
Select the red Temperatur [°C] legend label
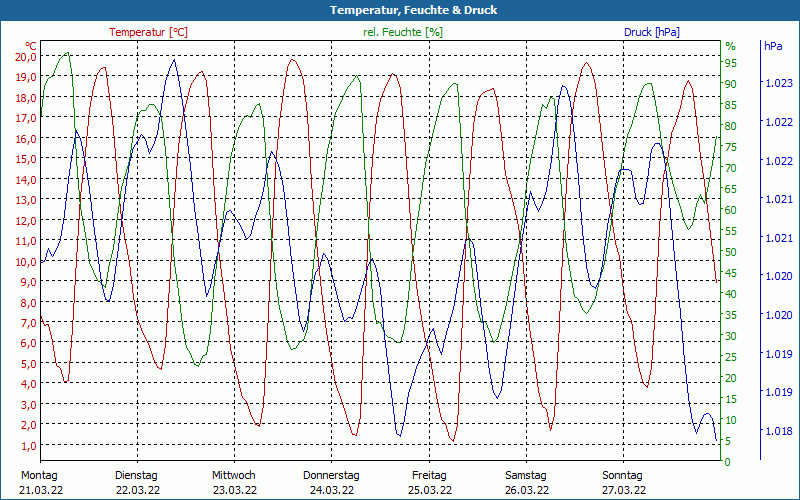point(148,32)
